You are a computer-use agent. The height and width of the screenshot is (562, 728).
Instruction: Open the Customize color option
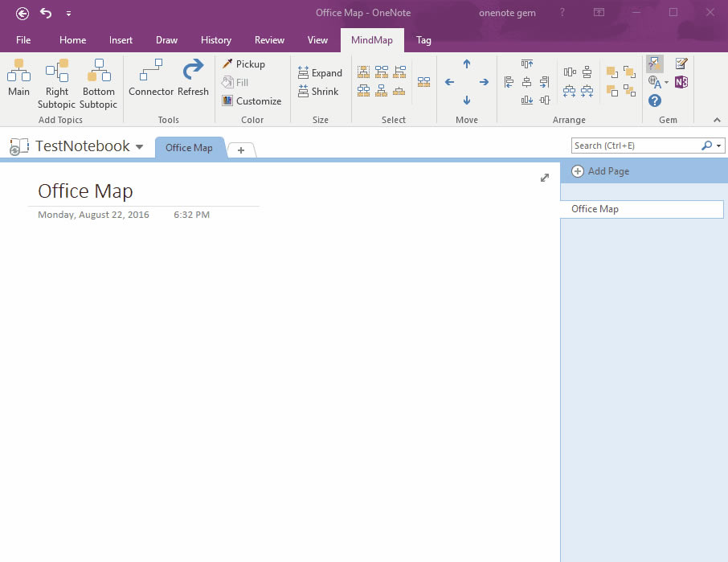click(x=252, y=101)
